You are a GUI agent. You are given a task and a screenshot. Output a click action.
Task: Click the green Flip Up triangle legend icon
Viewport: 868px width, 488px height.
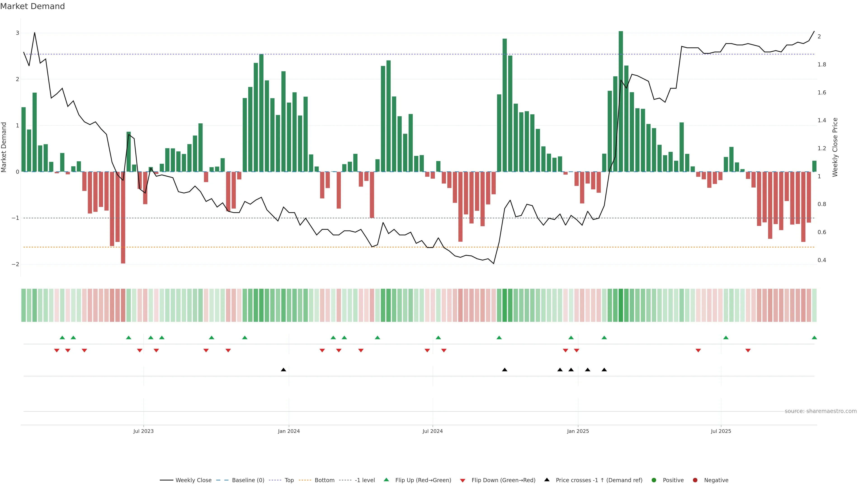(x=387, y=480)
